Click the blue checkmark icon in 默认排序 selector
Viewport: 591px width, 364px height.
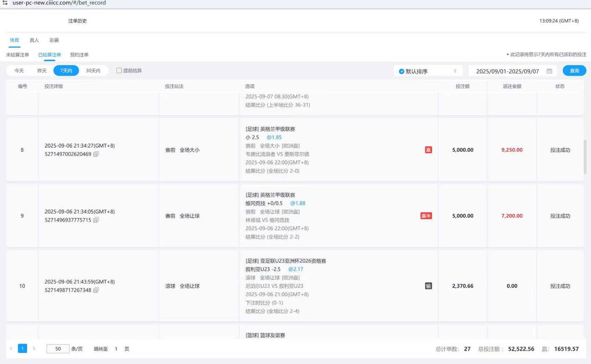401,71
